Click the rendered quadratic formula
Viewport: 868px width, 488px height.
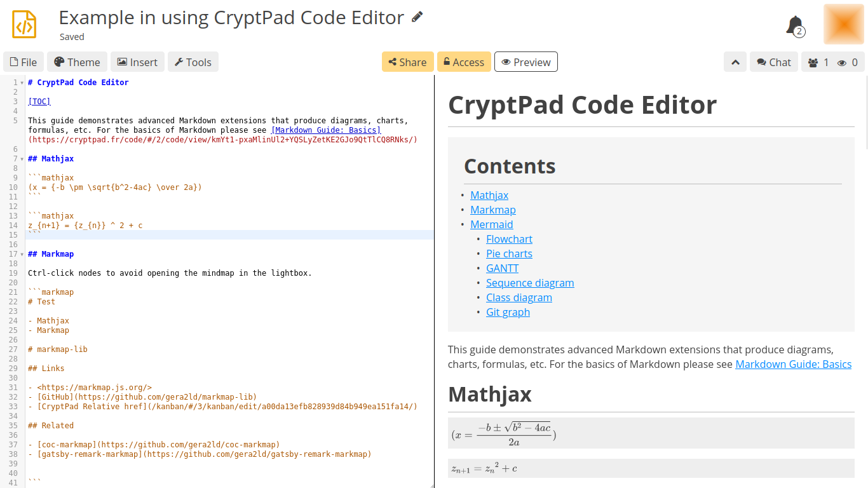[503, 433]
